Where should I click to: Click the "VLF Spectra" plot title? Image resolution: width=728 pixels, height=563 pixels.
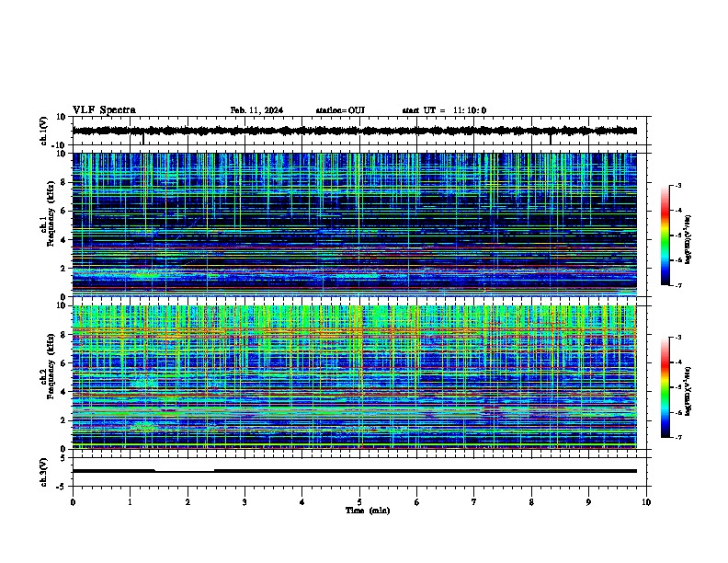[104, 110]
